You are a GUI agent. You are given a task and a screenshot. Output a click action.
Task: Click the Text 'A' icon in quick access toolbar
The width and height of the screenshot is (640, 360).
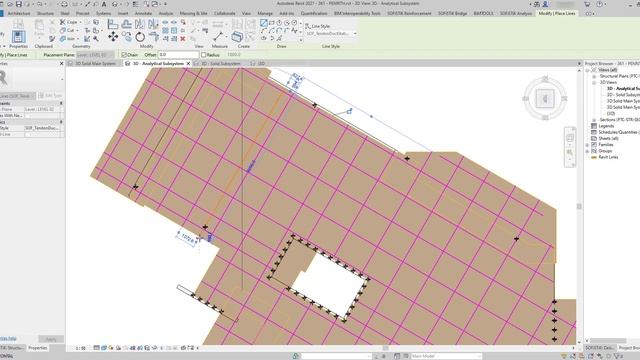pyautogui.click(x=104, y=4)
